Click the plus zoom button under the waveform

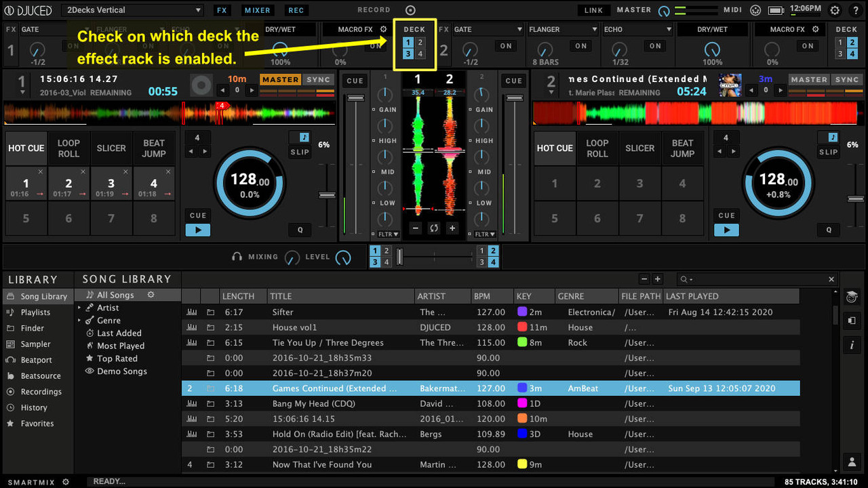tap(452, 228)
